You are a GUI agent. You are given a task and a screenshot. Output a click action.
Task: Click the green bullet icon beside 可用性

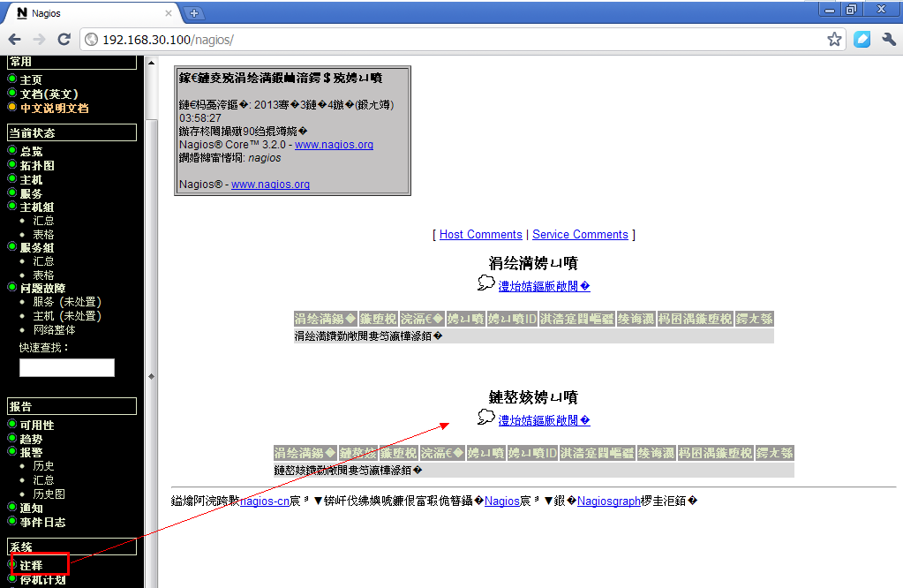pyautogui.click(x=12, y=424)
